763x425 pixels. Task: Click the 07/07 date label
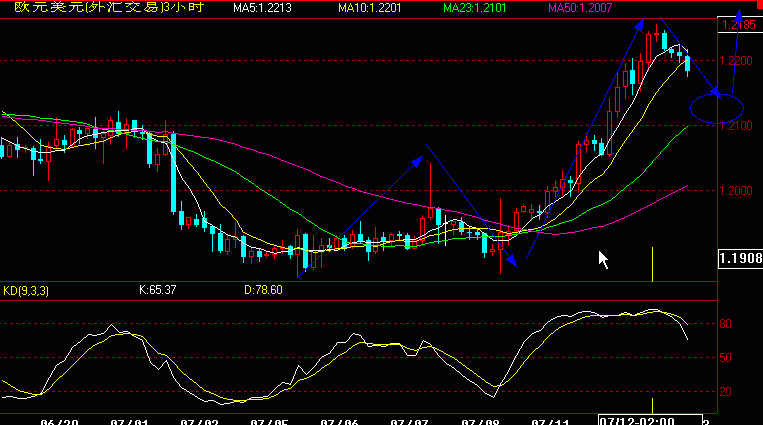(410, 422)
